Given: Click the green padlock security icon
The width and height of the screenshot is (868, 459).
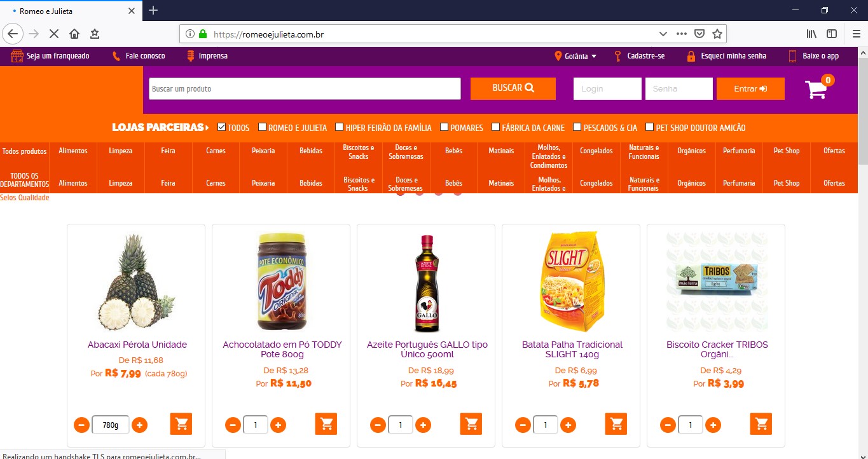Looking at the screenshot, I should coord(203,34).
